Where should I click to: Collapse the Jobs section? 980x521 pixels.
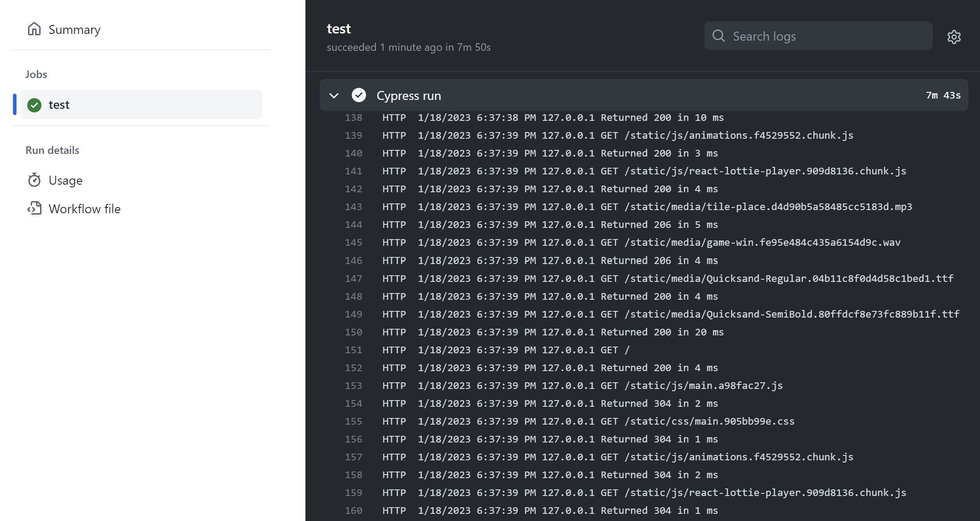point(36,74)
